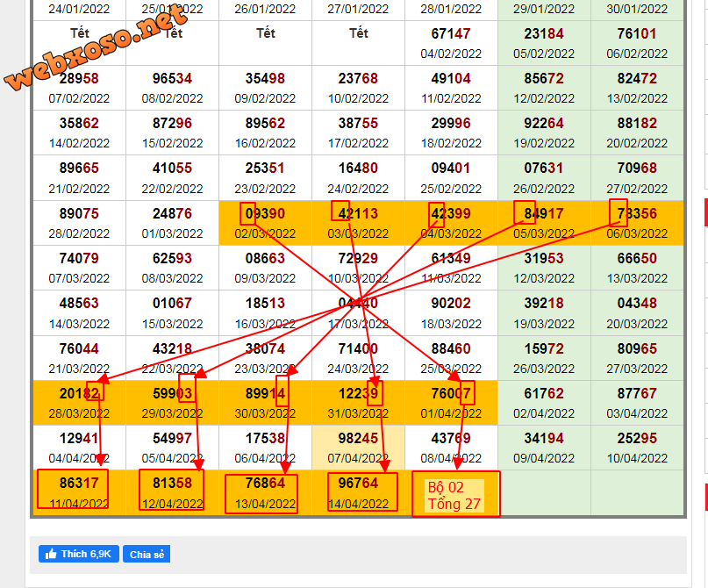Select result number 28958

tap(79, 78)
